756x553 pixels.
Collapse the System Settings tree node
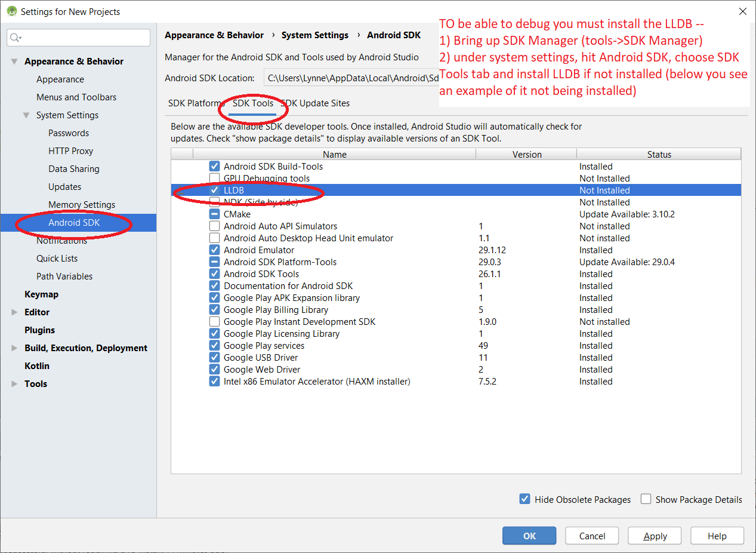(26, 115)
